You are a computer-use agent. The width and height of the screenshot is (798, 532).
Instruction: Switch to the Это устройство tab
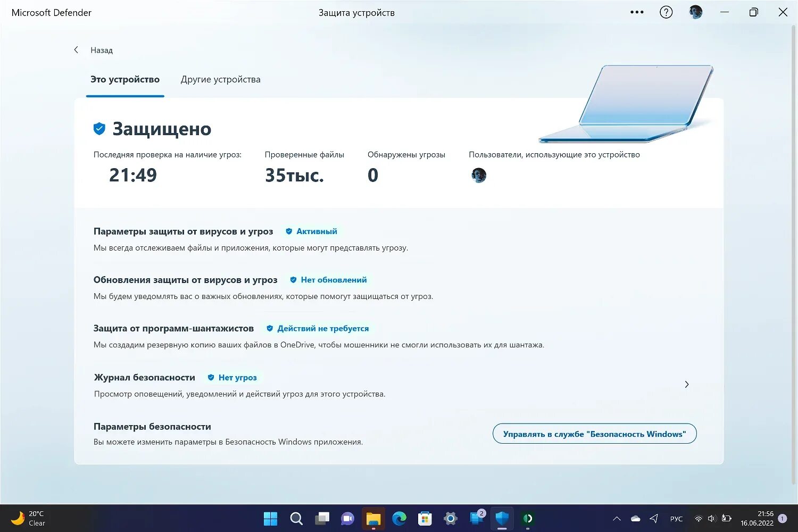coord(125,79)
